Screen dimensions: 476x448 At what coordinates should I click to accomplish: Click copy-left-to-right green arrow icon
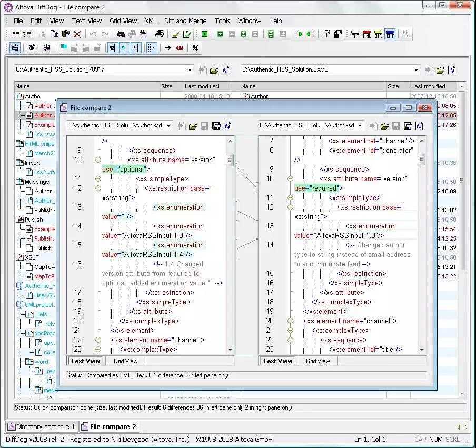pos(298,34)
